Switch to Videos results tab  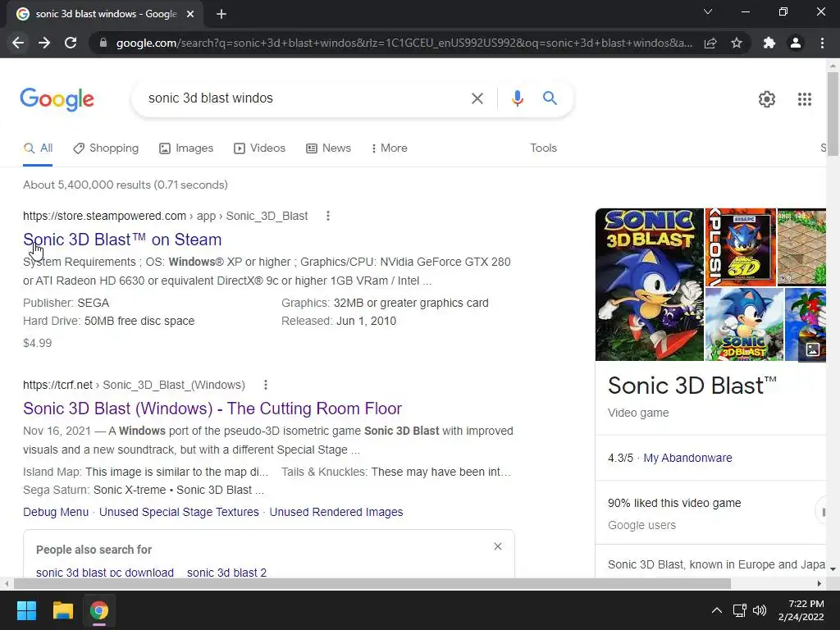pos(259,148)
